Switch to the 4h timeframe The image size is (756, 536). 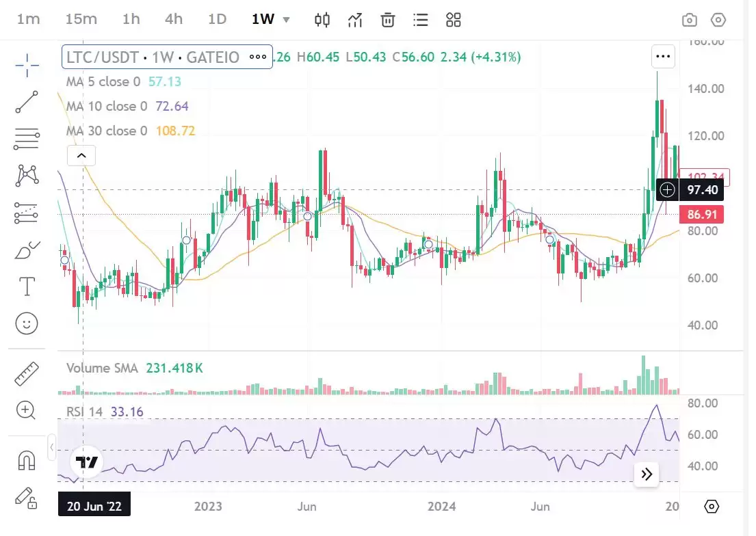point(174,19)
